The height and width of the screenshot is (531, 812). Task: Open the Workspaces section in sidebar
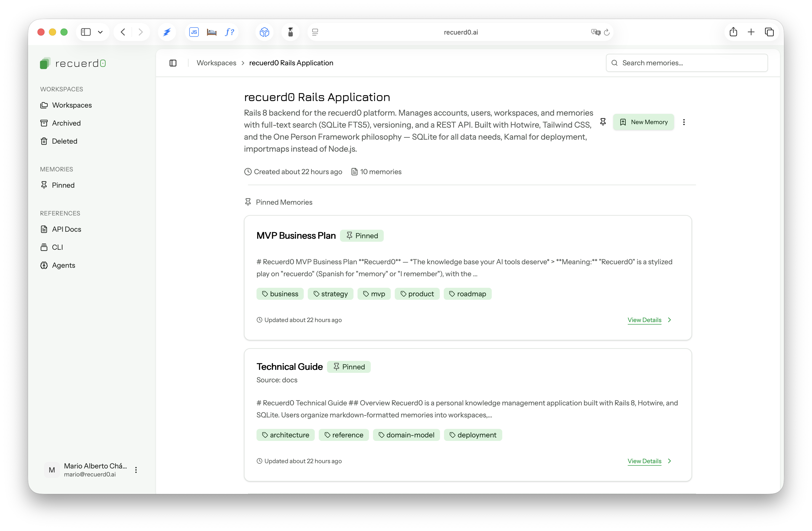72,105
